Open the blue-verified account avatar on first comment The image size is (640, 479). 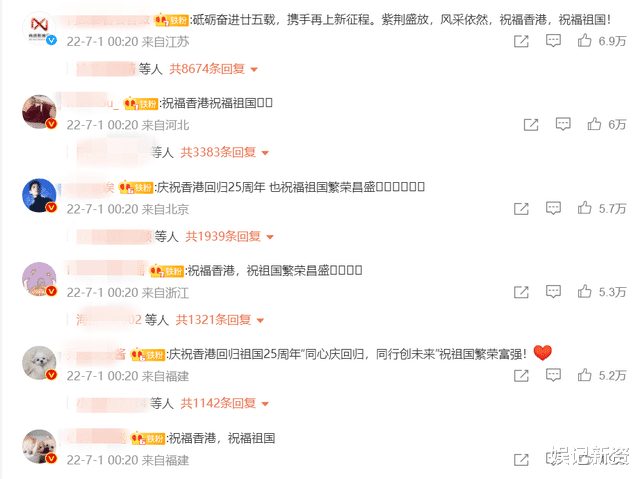click(39, 28)
